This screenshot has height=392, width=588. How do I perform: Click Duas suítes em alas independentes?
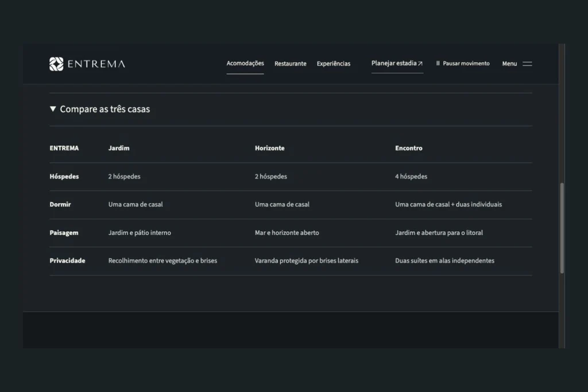(x=445, y=261)
